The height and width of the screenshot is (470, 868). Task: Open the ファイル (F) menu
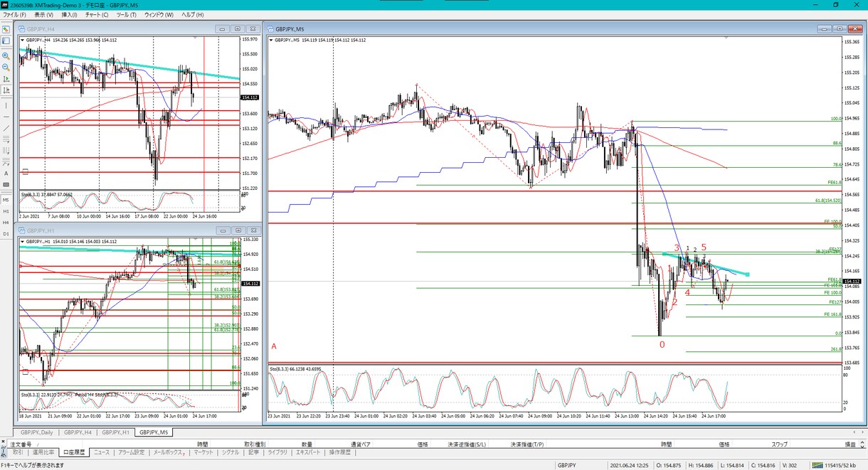(15, 14)
